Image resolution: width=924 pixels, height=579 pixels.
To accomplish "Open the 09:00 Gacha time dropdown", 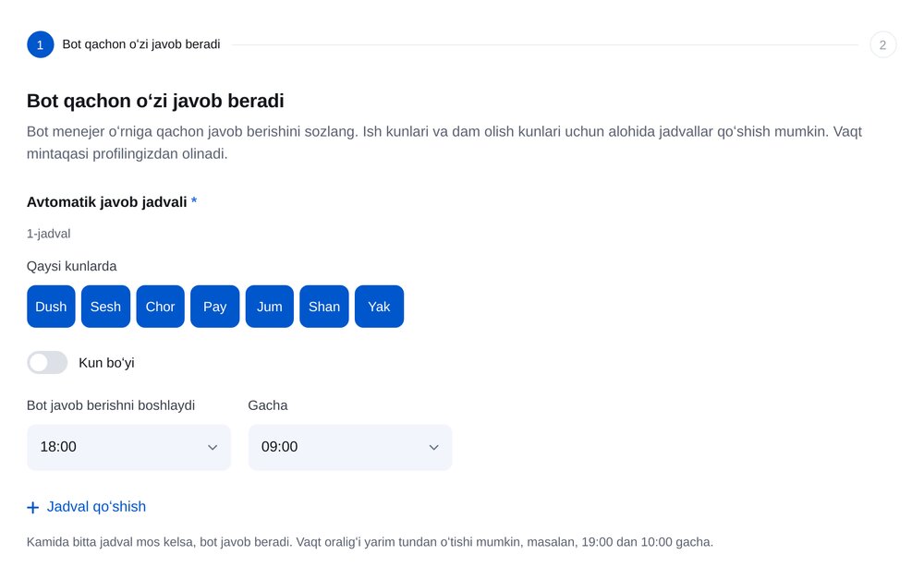I will tap(350, 447).
